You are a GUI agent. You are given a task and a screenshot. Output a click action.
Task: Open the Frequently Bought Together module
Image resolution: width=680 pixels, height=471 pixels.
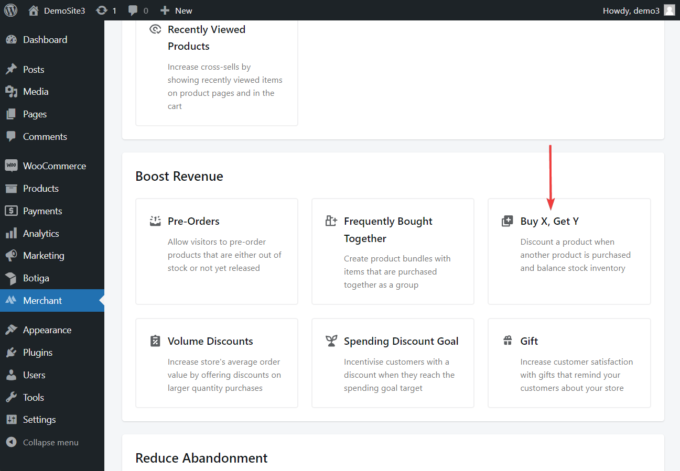pos(392,252)
